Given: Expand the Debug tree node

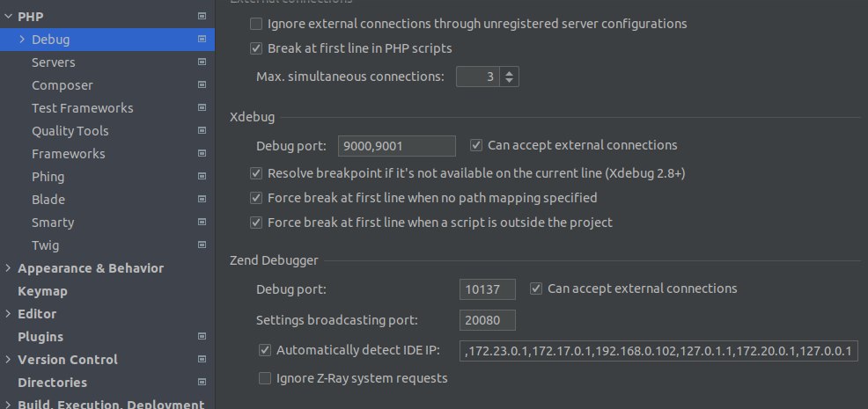Looking at the screenshot, I should 22,40.
